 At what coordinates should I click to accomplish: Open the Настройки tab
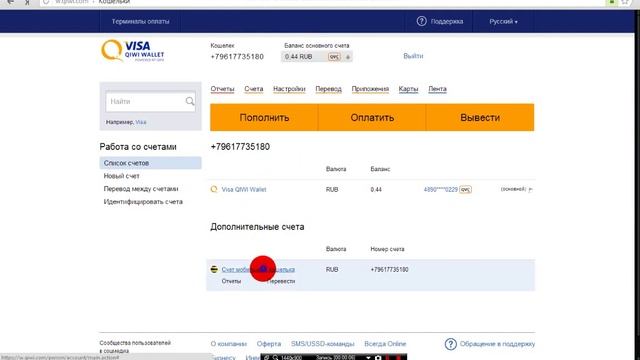point(289,89)
